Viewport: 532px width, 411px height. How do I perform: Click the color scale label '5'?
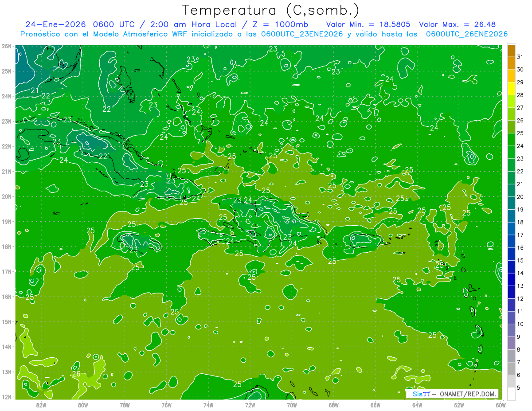pos(518,388)
